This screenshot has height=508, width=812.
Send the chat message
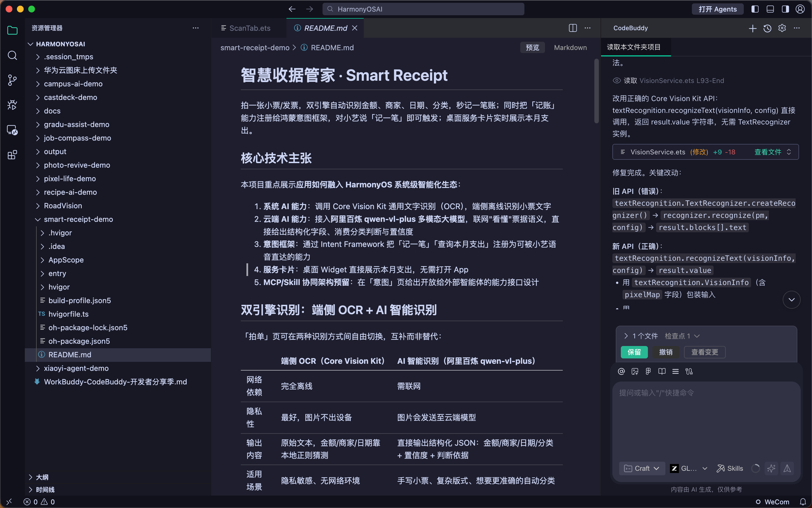[x=787, y=468]
